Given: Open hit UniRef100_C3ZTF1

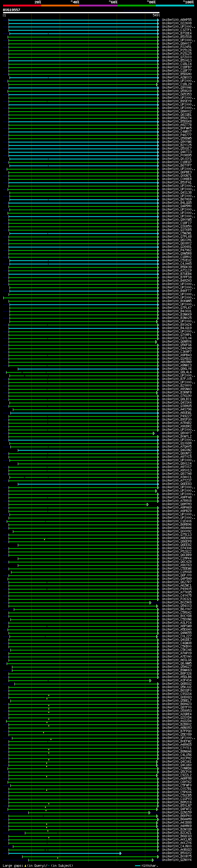Looking at the screenshot, I should tap(177, 30).
